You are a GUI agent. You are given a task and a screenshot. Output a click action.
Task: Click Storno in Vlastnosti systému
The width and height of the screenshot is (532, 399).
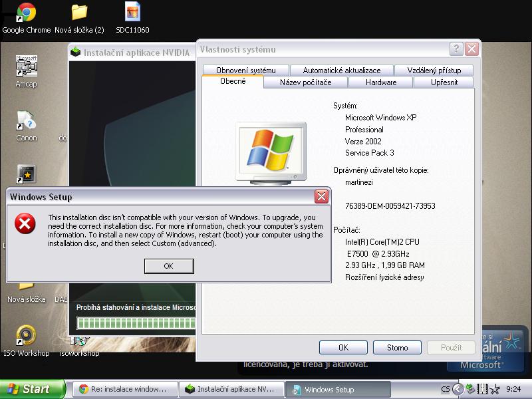pos(397,347)
